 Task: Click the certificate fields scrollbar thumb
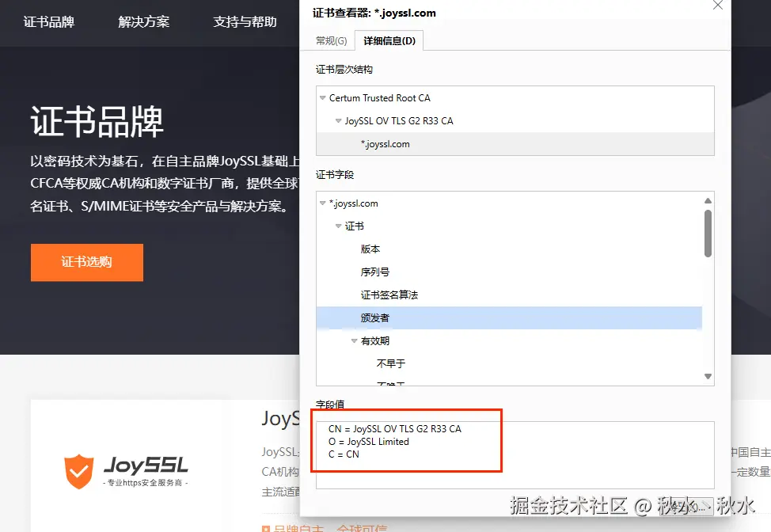[x=708, y=234]
